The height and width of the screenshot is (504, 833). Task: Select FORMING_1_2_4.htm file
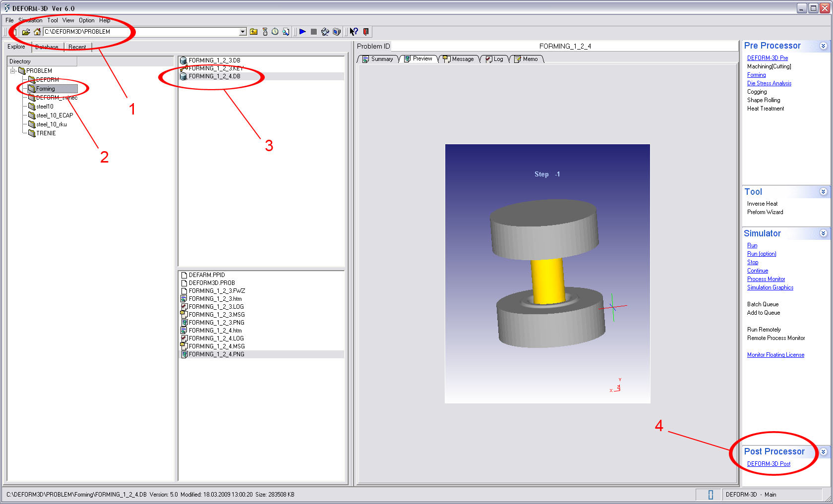(x=211, y=331)
